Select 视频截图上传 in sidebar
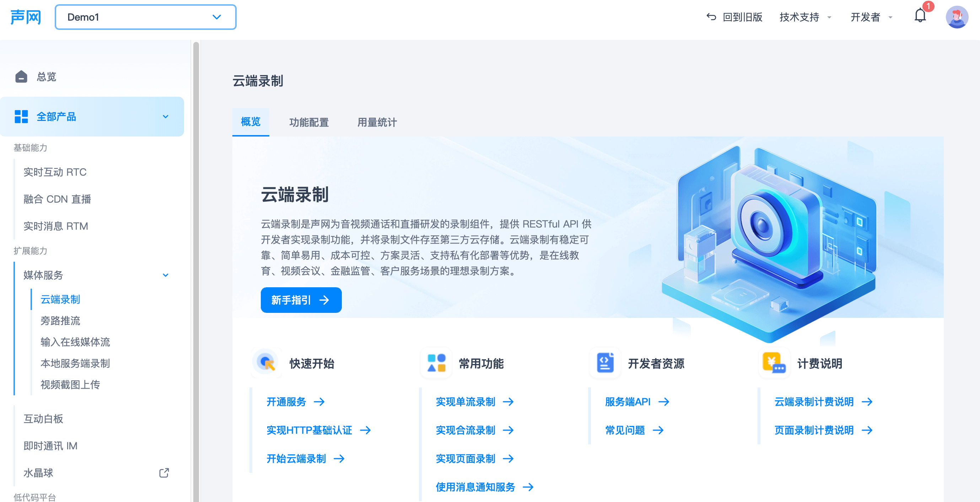Image resolution: width=980 pixels, height=502 pixels. point(70,385)
